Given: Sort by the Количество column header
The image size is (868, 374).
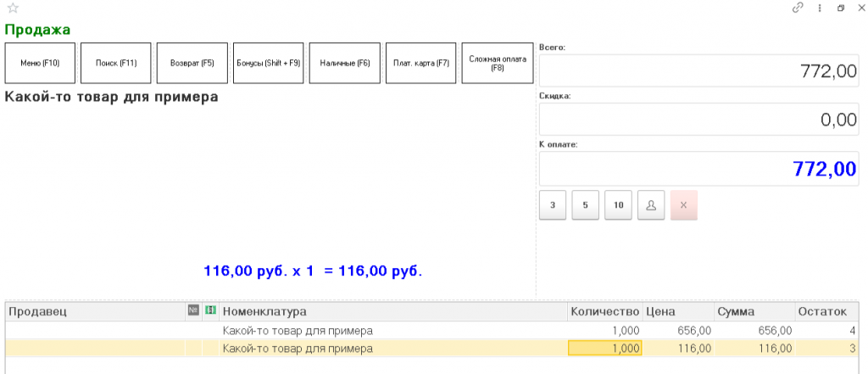Looking at the screenshot, I should (x=605, y=312).
